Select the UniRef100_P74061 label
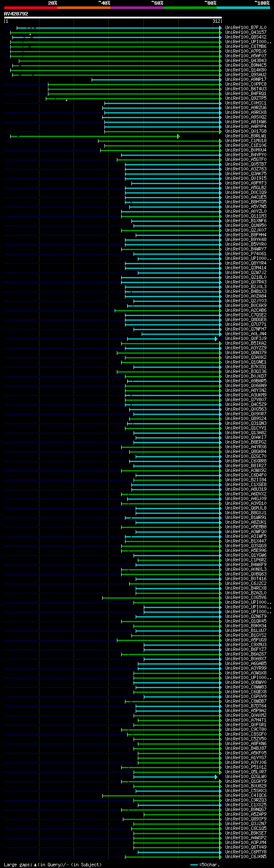Viewport: 274px width, 868px height. pyautogui.click(x=246, y=254)
